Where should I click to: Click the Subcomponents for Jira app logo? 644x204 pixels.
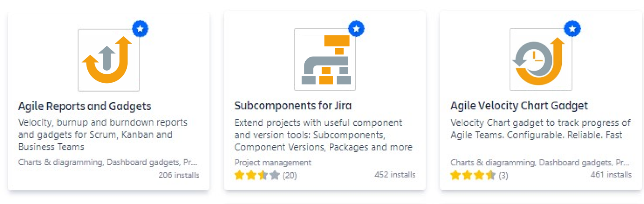325,60
